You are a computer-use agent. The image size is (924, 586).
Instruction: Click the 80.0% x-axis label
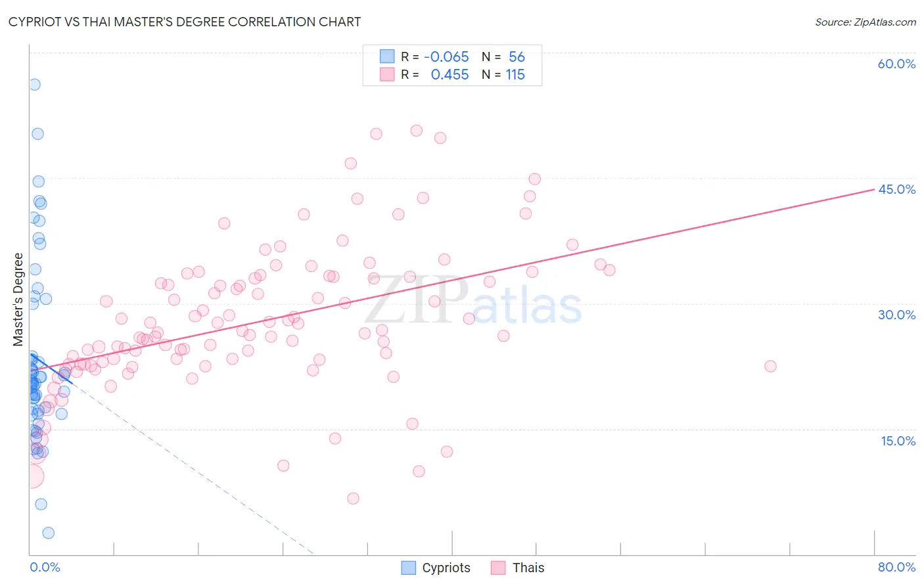pos(896,567)
